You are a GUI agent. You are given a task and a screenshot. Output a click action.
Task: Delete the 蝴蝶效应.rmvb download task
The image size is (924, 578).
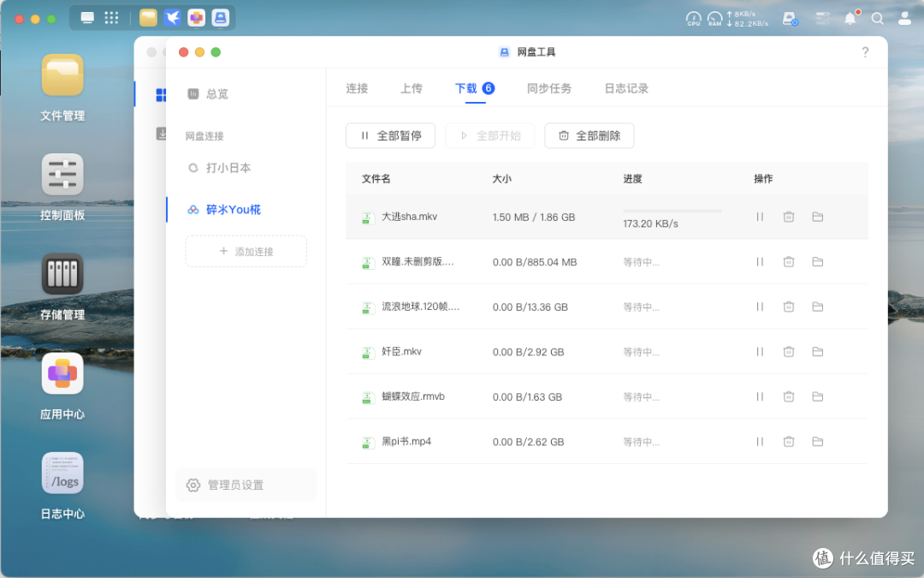click(789, 396)
